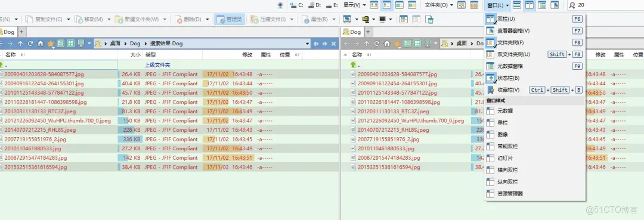Expand the 移动(M) dropdown arrow

[109, 19]
